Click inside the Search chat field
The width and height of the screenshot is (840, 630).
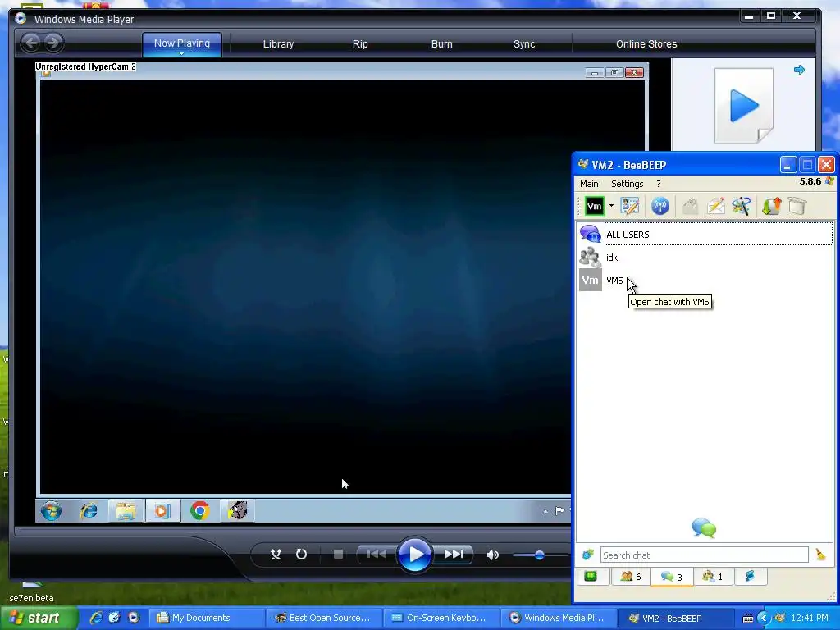click(x=704, y=555)
